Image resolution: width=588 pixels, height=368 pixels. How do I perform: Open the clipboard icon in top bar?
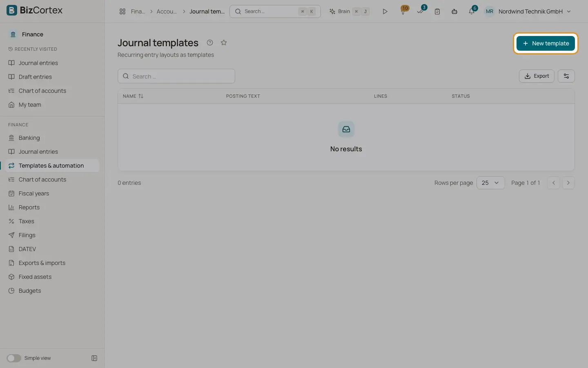tap(437, 11)
